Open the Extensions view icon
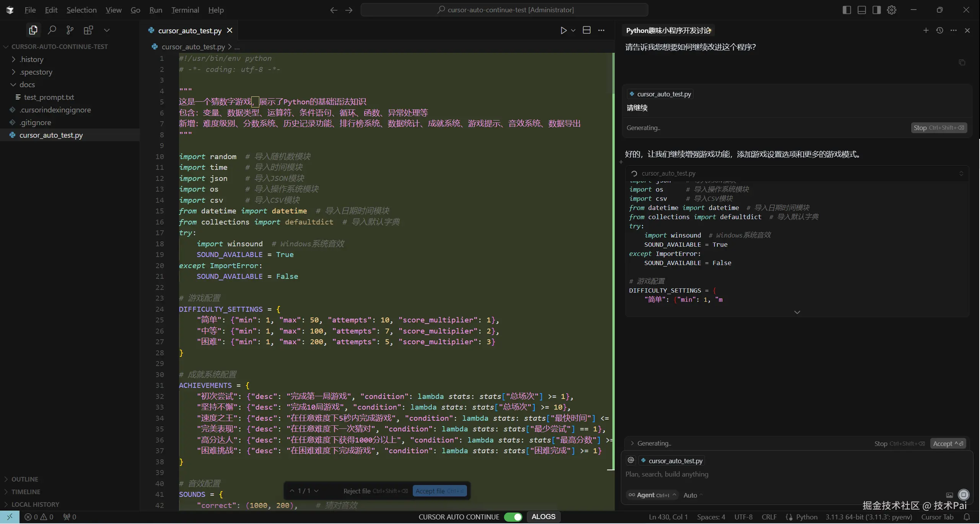Screen dimensions: 980x524 pos(88,30)
